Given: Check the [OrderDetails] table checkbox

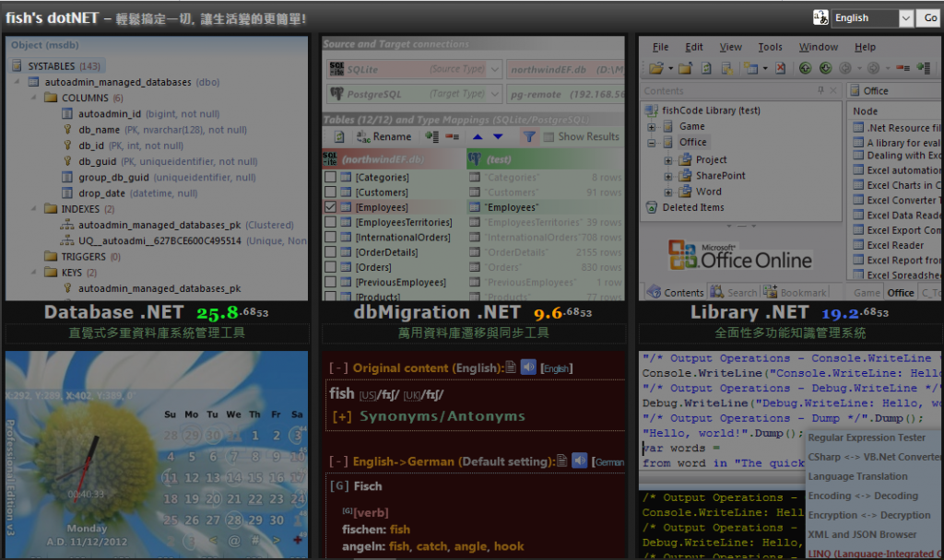Looking at the screenshot, I should tap(331, 252).
